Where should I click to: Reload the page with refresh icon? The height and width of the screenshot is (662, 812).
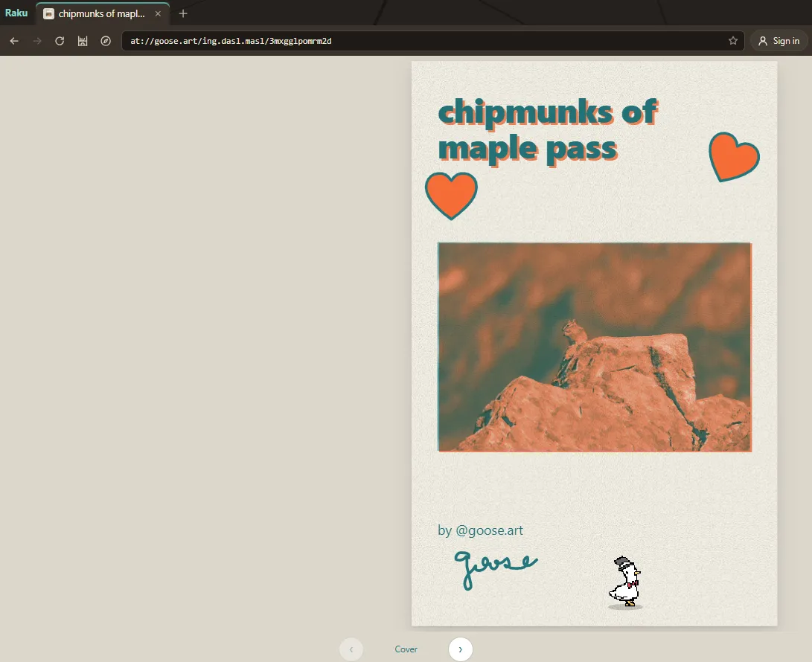(x=60, y=41)
